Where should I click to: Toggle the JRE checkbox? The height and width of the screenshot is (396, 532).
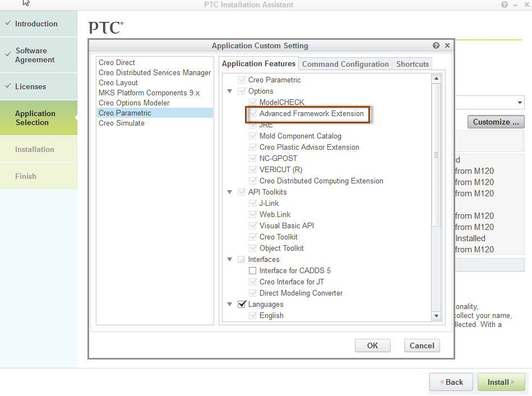click(252, 125)
